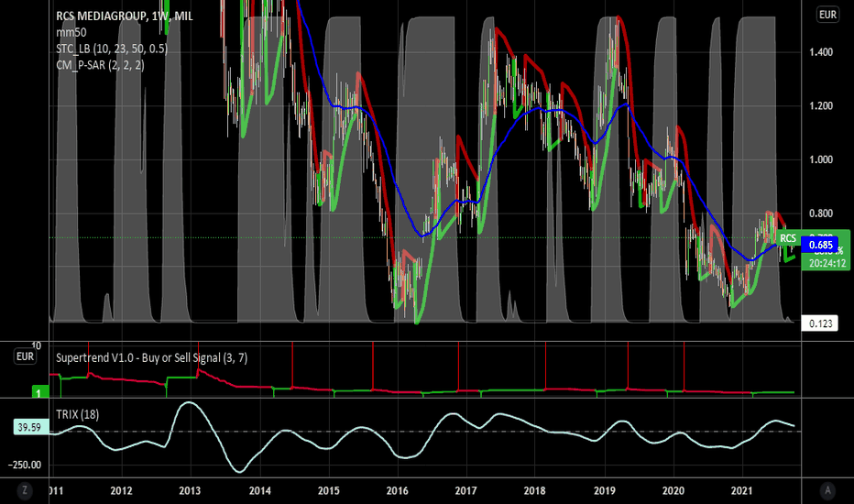Click the 2020 time axis label
Viewport: 854px width, 504px height.
click(673, 491)
